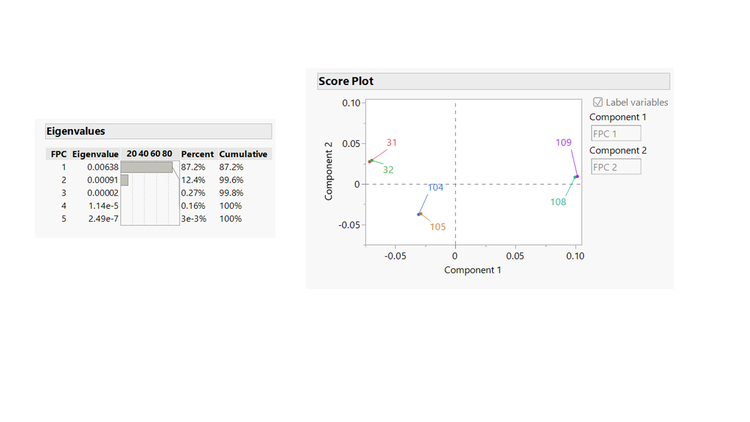Image resolution: width=750 pixels, height=422 pixels.
Task: Click the Cumulative column header
Action: [x=243, y=154]
